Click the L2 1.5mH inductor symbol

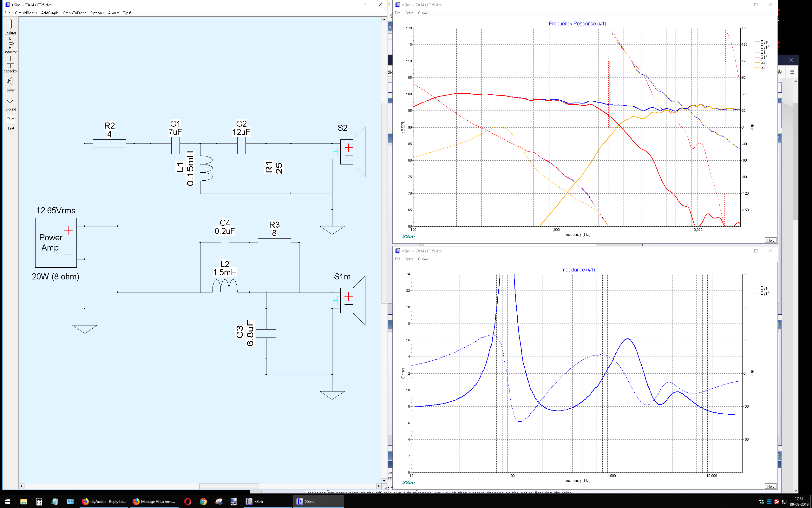point(225,286)
